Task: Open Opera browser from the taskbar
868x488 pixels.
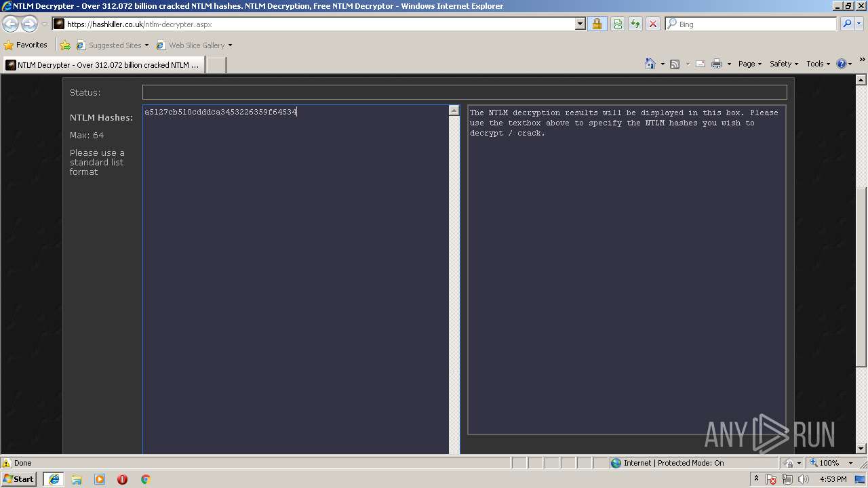Action: click(122, 479)
